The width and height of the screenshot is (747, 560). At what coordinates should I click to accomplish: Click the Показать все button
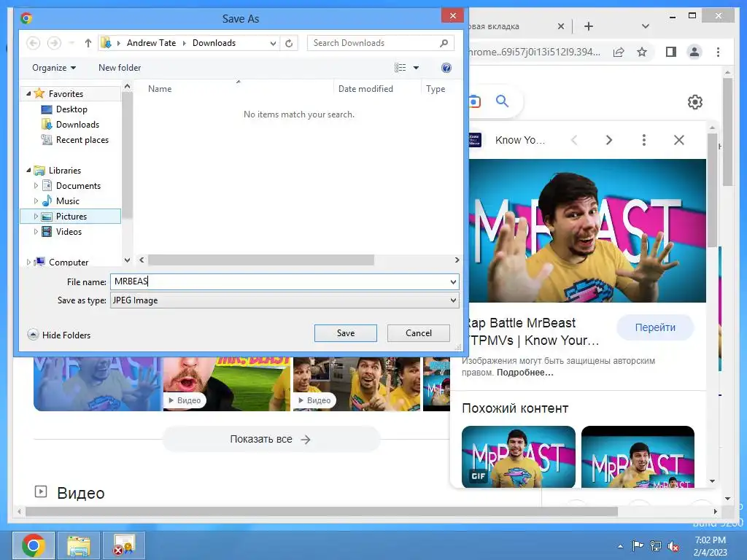(x=271, y=439)
